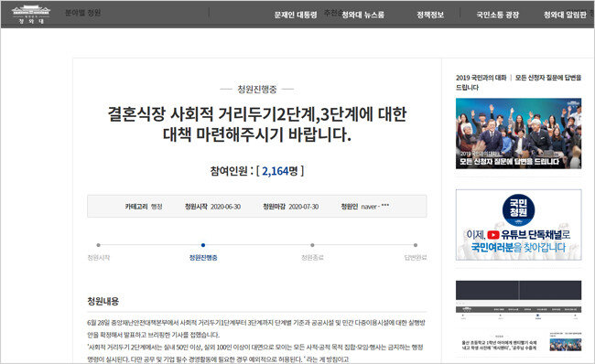The height and width of the screenshot is (364, 595).
Task: Open the 국민과의 대화 audience photo banner
Action: click(518, 134)
